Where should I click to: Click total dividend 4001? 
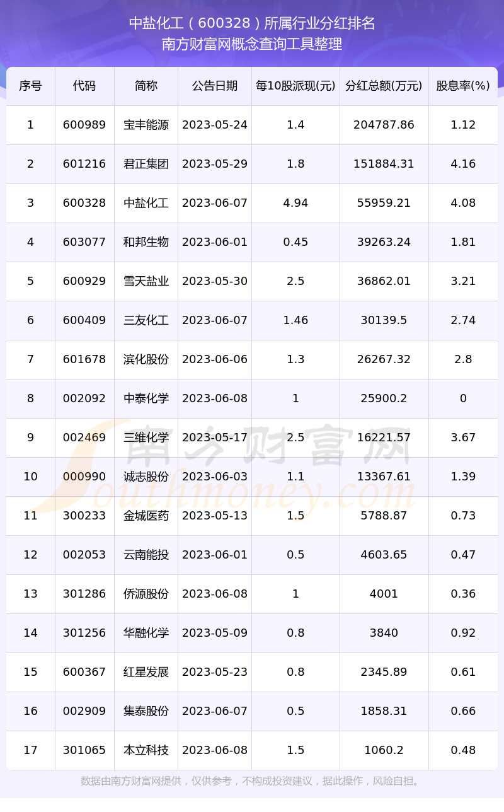384,594
